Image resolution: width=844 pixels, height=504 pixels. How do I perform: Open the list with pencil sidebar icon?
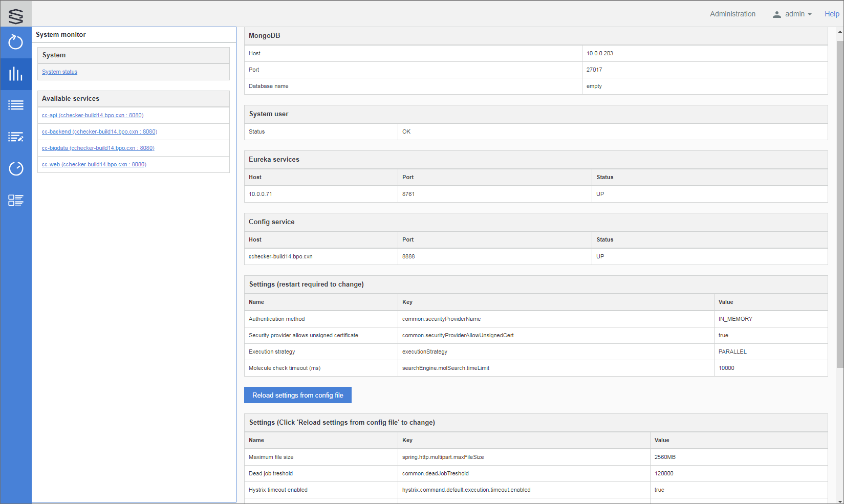[x=16, y=137]
